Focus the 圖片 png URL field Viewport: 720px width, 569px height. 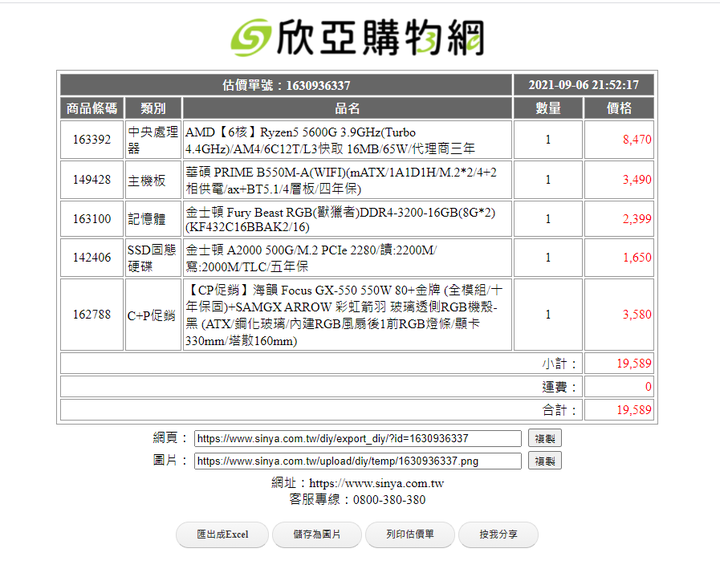point(358,461)
